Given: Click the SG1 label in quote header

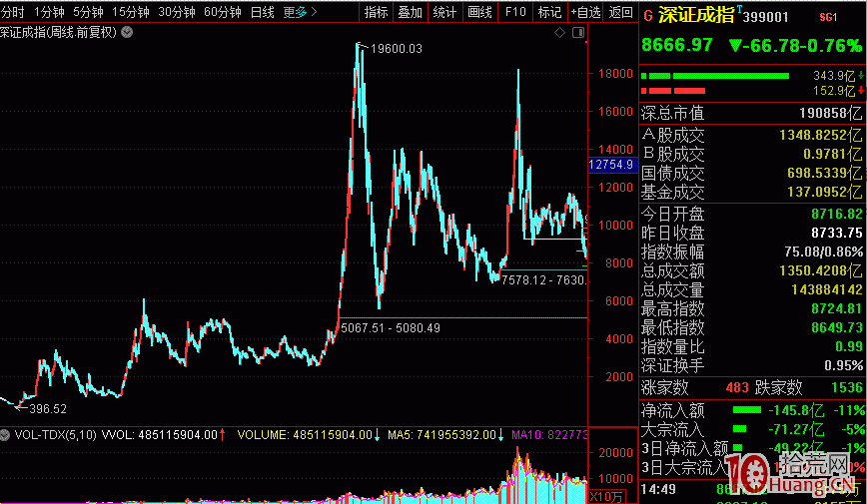Looking at the screenshot, I should point(828,18).
